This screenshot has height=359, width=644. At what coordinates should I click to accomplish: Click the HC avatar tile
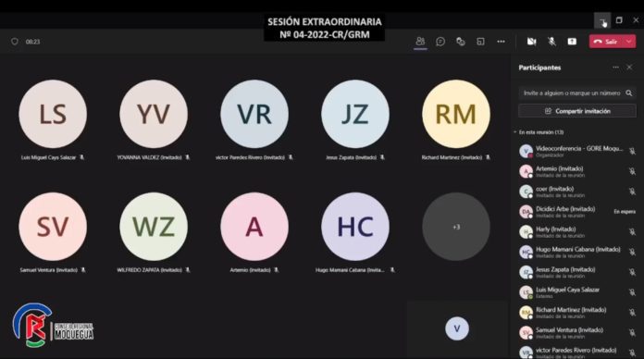355,227
